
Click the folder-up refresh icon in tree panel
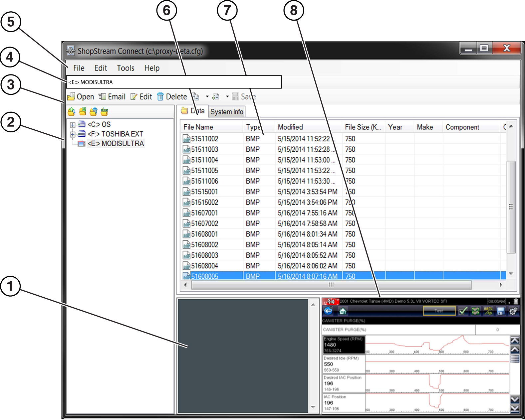[x=71, y=112]
